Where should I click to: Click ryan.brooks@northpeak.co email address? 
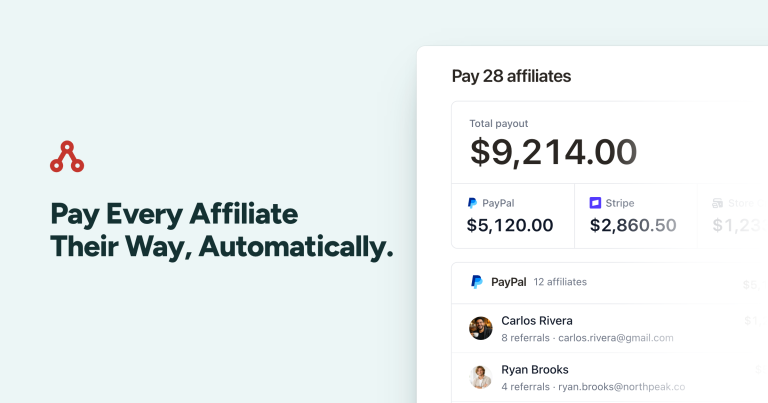[x=622, y=387]
